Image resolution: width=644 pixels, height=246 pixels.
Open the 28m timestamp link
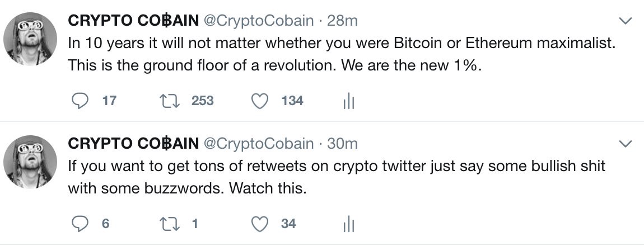[x=342, y=21]
